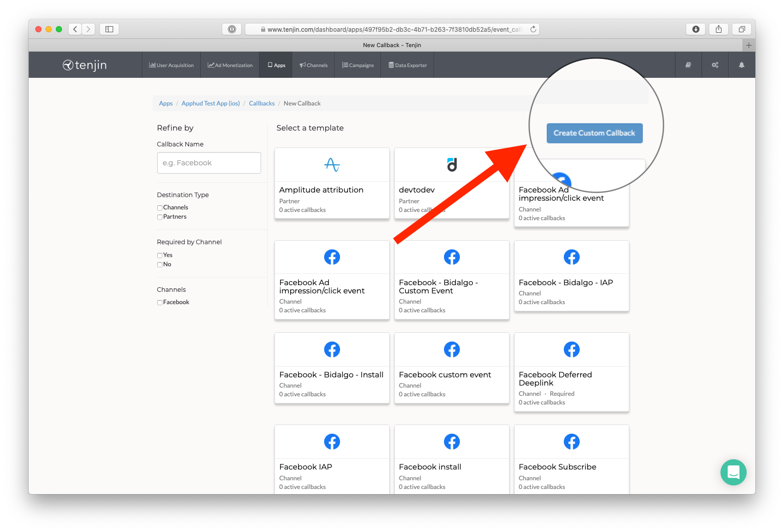Click Facebook icon on Facebook Subscribe card

point(571,441)
